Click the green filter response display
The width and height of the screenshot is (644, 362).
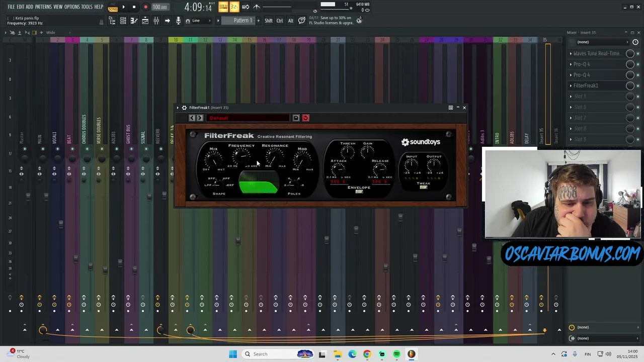tap(258, 183)
